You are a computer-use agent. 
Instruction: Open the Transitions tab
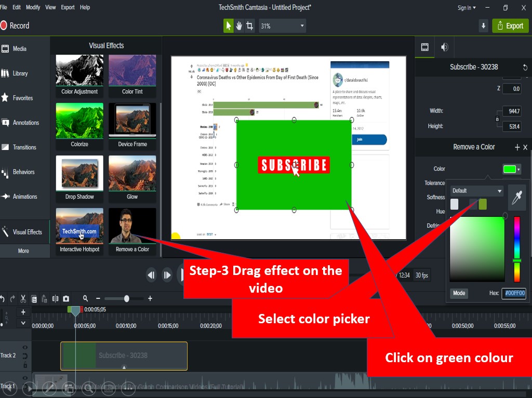25,147
